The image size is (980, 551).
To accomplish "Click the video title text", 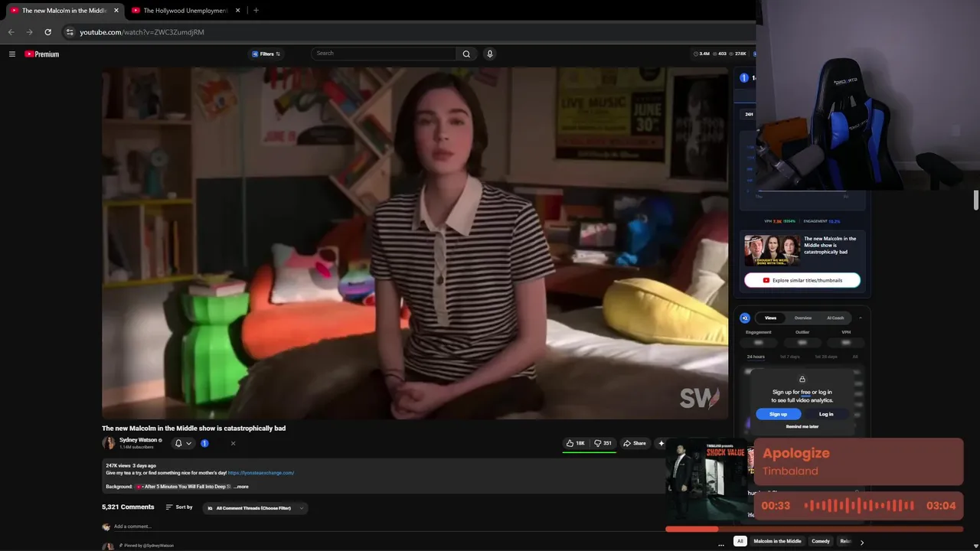I will point(194,429).
